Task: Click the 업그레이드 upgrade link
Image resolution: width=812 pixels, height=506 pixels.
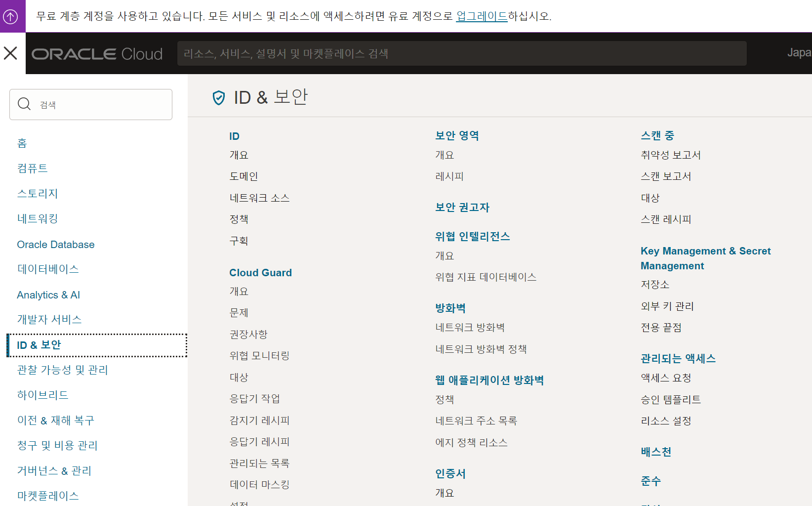Action: (482, 16)
